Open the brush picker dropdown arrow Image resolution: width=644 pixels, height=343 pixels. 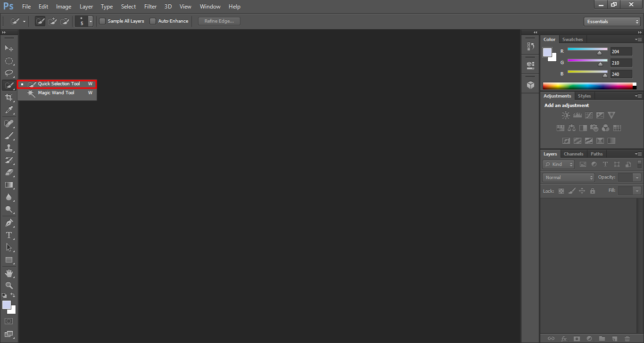coord(91,21)
